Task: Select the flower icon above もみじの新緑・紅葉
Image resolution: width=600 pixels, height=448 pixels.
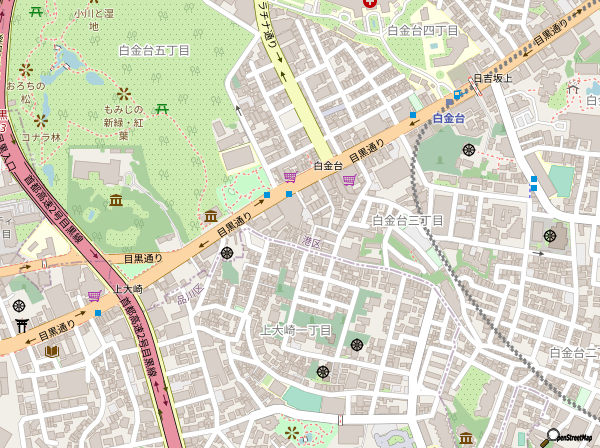Action: click(124, 94)
